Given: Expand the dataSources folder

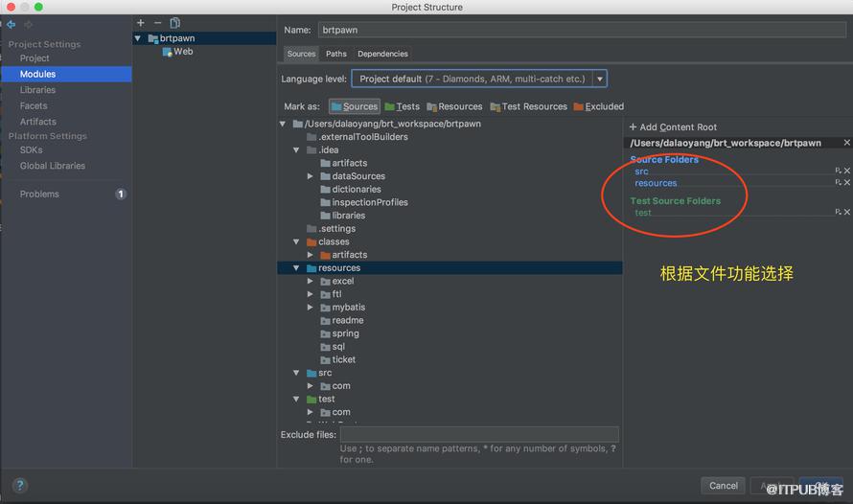Looking at the screenshot, I should [x=311, y=176].
